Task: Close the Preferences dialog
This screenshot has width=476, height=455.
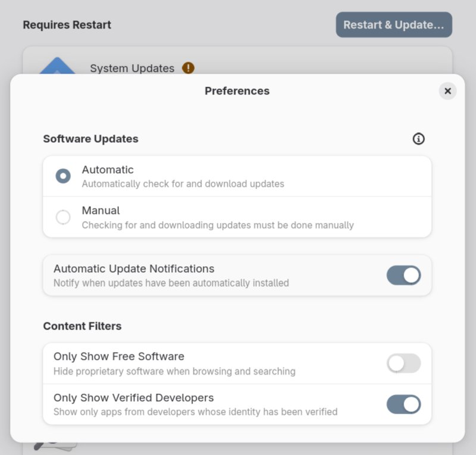Action: tap(447, 91)
